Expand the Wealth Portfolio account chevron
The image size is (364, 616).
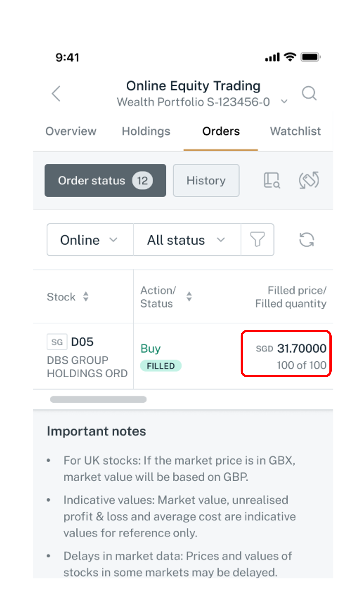[284, 101]
